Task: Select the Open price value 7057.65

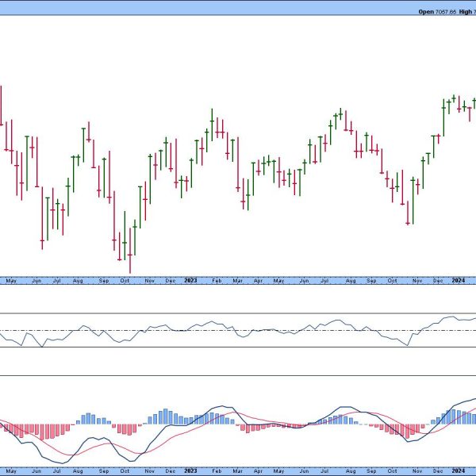Action: (x=446, y=12)
